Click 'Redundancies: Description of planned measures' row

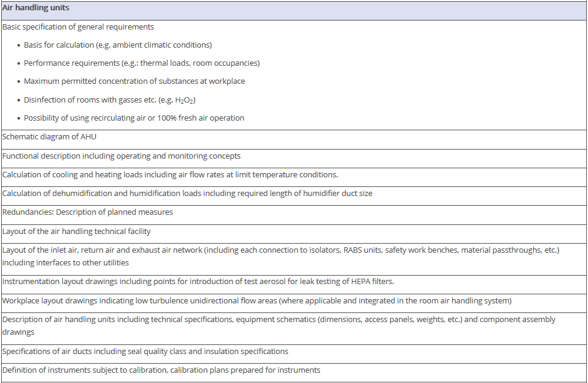click(x=88, y=212)
